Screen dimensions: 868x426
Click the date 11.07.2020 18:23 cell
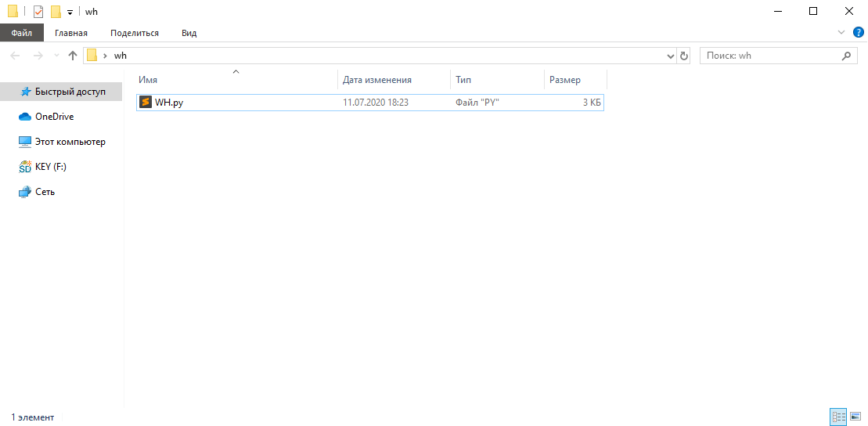tap(376, 103)
